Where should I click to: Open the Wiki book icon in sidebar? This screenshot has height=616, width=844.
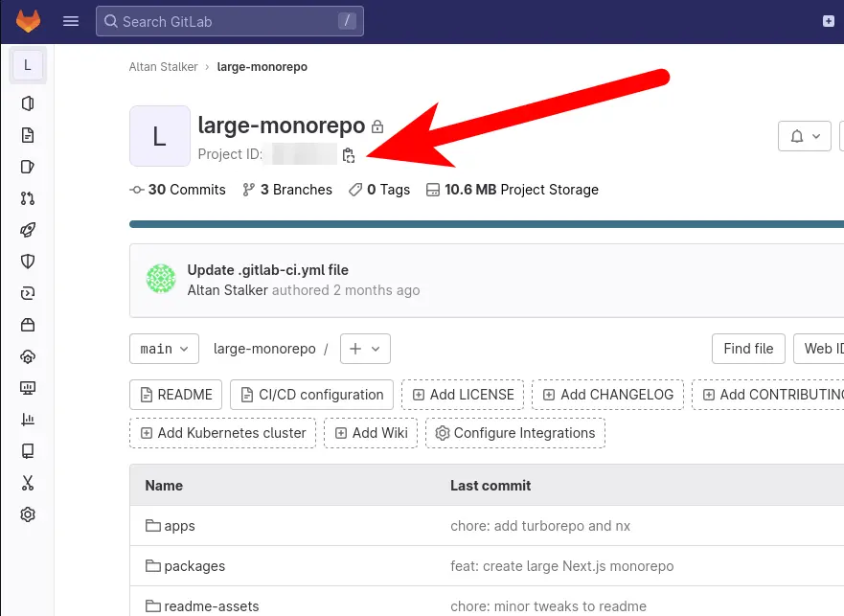[x=27, y=451]
